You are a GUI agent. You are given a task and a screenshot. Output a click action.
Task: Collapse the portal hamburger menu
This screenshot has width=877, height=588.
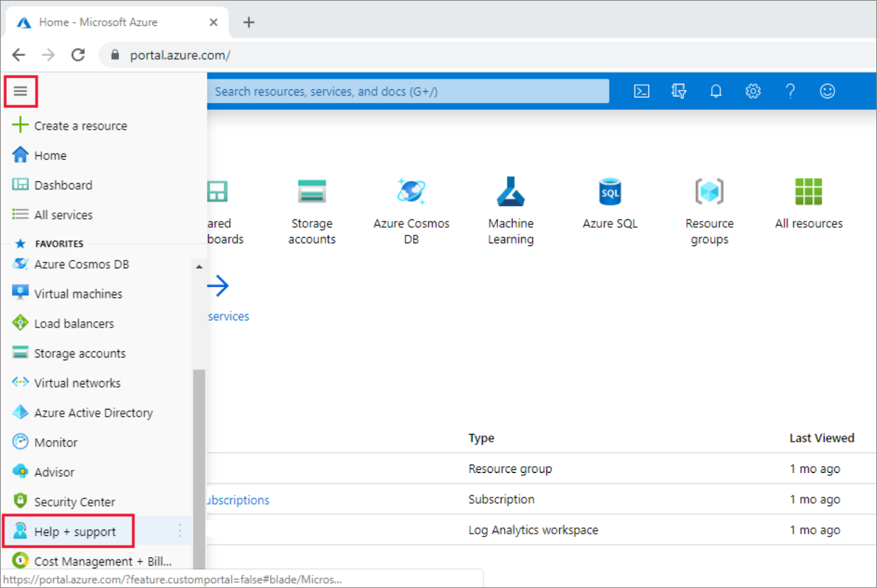[x=22, y=91]
